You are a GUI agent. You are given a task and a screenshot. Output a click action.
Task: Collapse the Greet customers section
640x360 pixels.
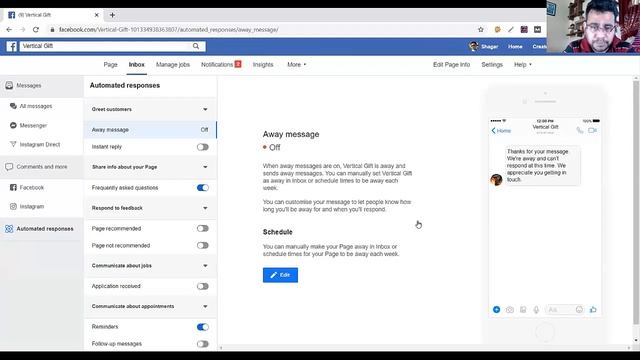coord(205,109)
